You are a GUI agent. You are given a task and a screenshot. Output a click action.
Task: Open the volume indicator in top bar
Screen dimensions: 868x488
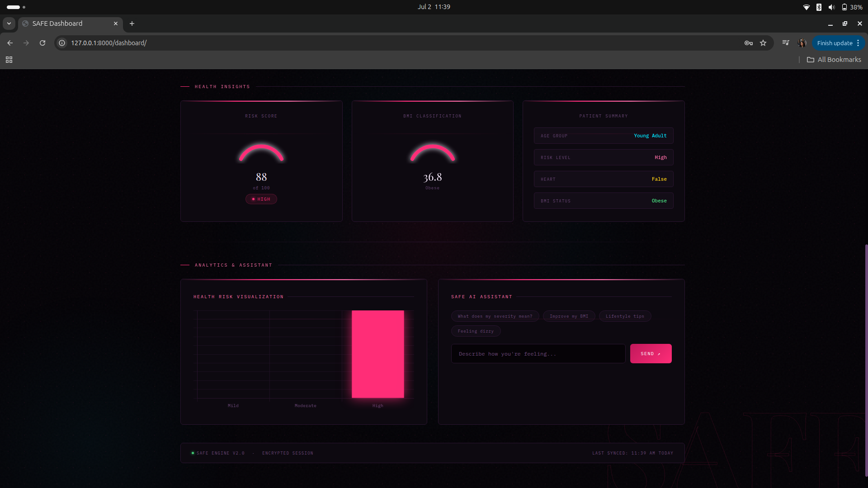(x=831, y=7)
